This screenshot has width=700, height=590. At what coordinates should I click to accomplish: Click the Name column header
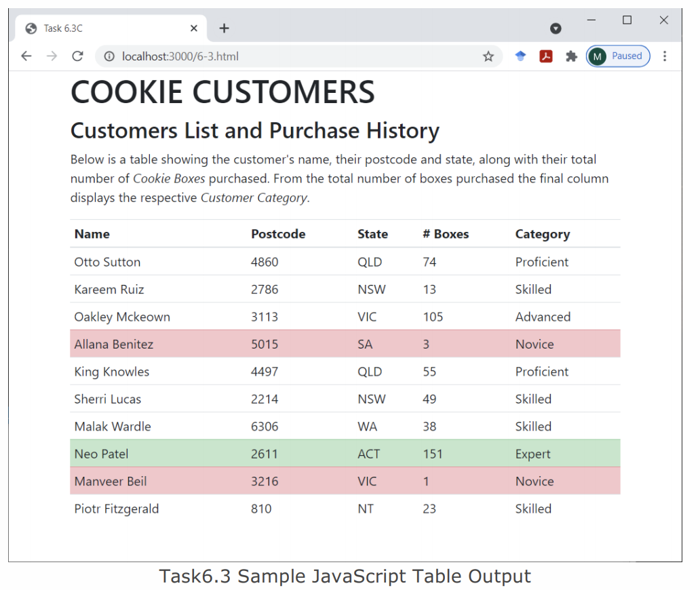92,233
